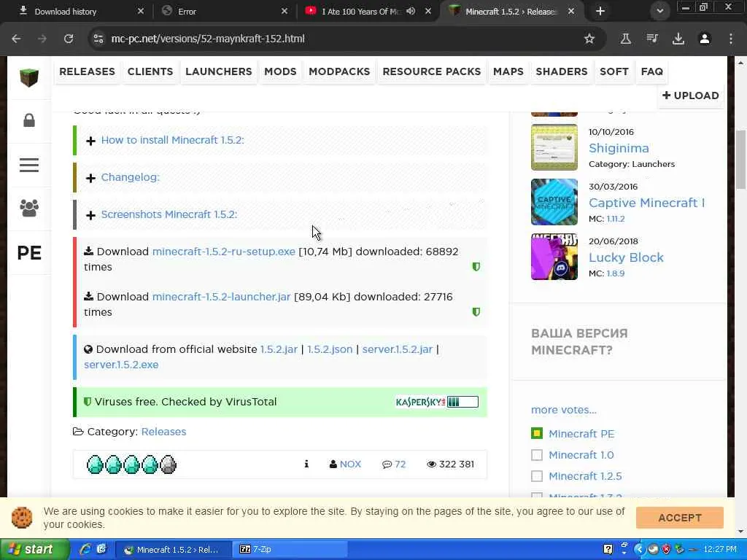This screenshot has width=747, height=560.
Task: Open the hamburger menu in sidebar
Action: 29,165
